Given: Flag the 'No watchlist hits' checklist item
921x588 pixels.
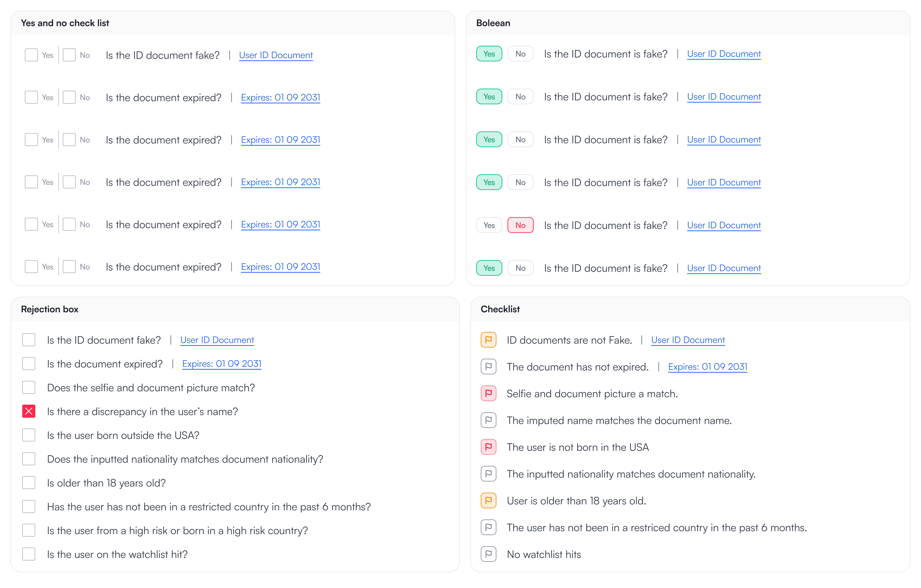Looking at the screenshot, I should point(488,554).
